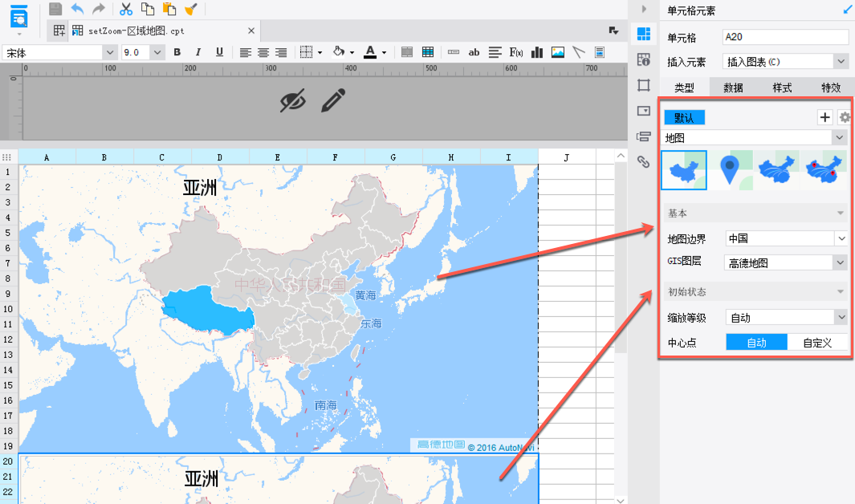
Task: Open font color dropdown arrow
Action: click(x=384, y=53)
